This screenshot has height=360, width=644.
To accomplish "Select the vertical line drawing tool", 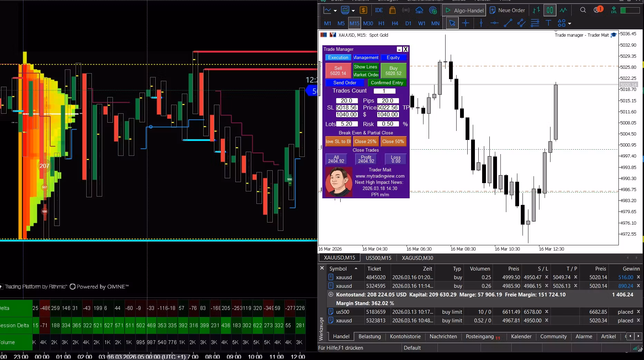I will (481, 23).
